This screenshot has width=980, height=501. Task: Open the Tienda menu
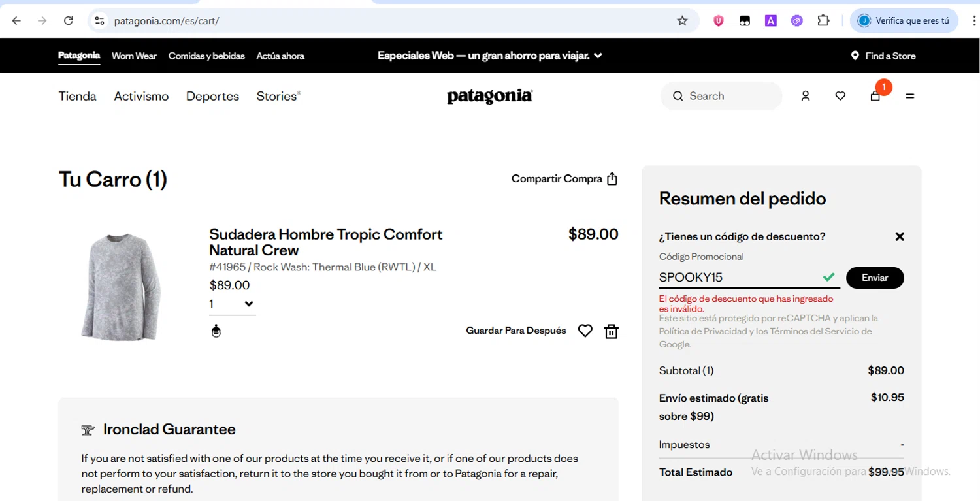(x=77, y=96)
